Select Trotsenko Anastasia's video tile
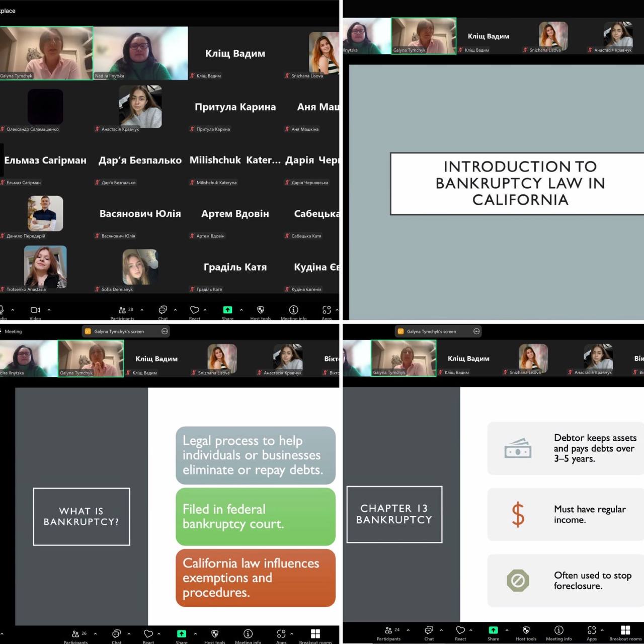Screen dimensions: 644x644 click(45, 267)
